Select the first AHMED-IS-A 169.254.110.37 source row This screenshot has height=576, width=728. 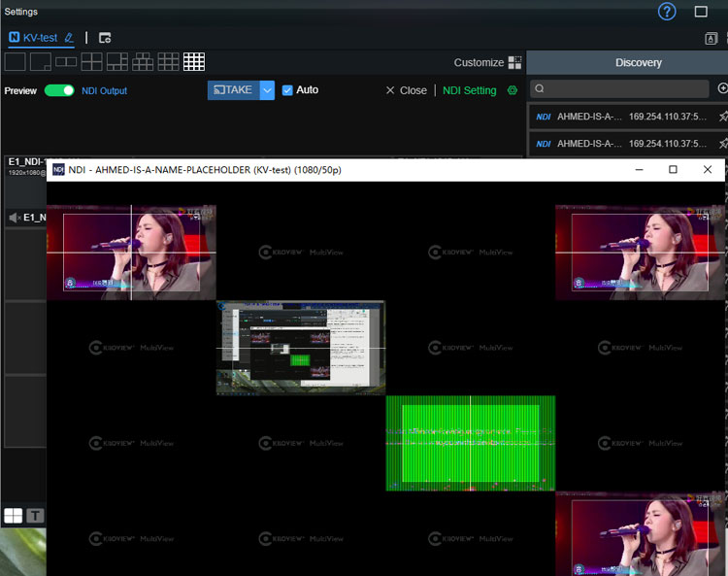pyautogui.click(x=628, y=117)
